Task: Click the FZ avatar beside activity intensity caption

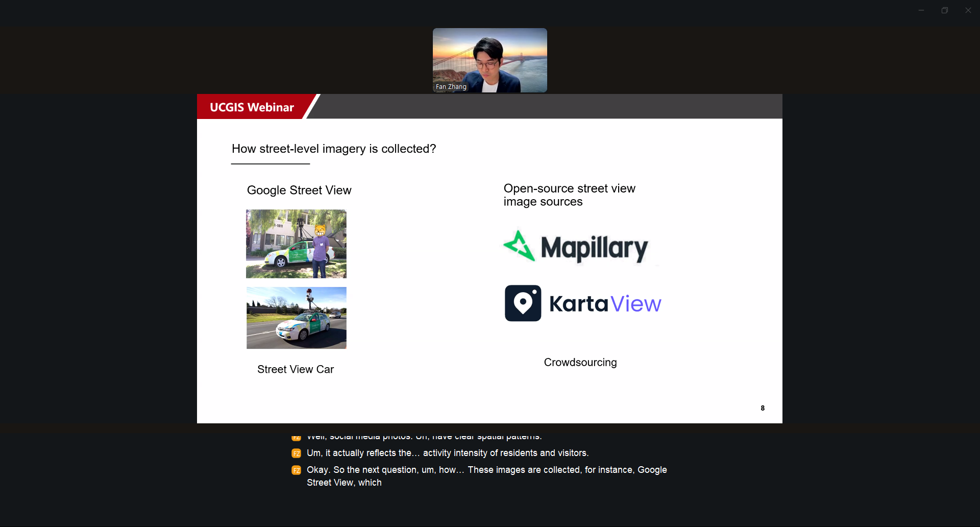Action: (x=296, y=453)
